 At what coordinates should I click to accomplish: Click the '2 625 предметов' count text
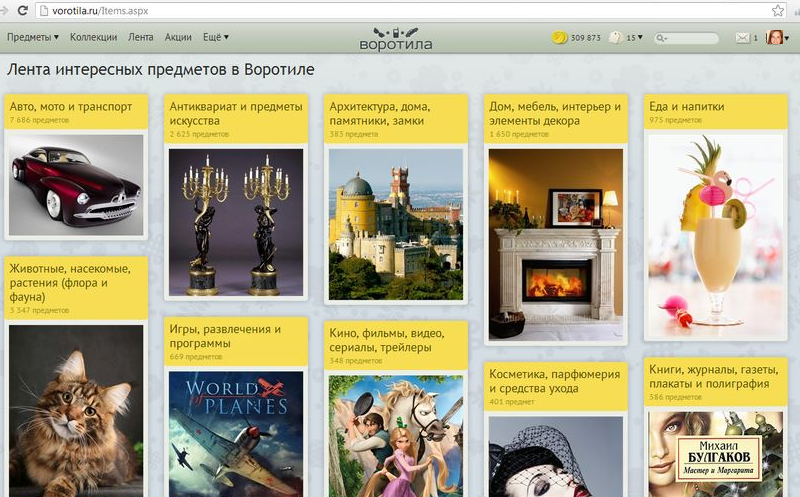tap(199, 134)
